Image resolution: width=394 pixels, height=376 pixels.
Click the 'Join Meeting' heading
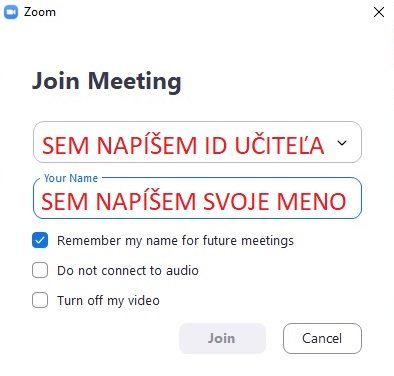coord(107,82)
